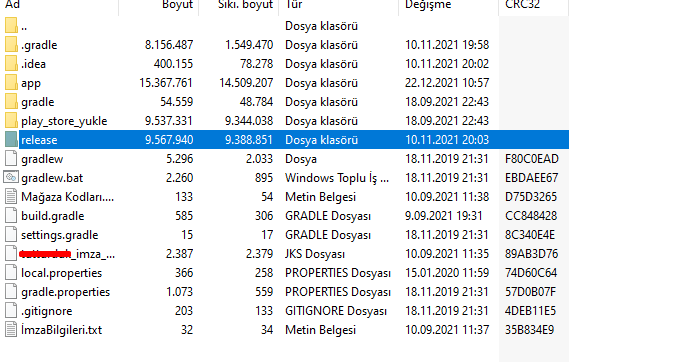The height and width of the screenshot is (362, 683).
Task: Sort by the CRC32 column header
Action: (522, 5)
